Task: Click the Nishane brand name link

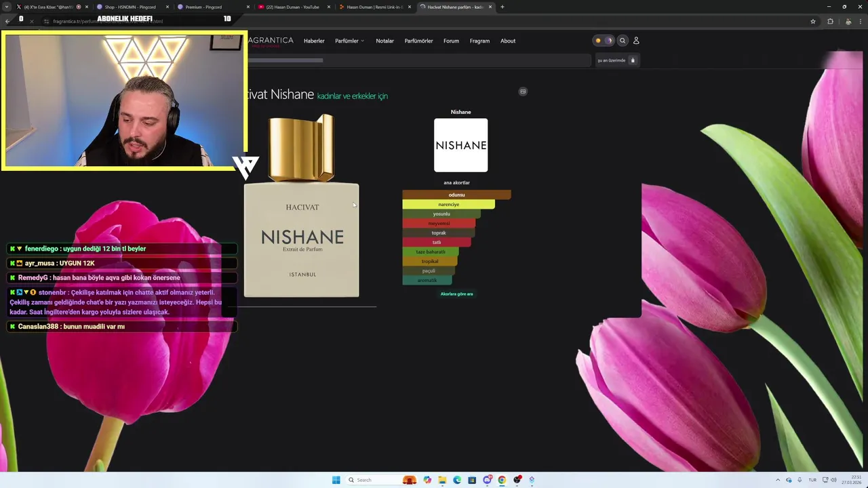Action: pyautogui.click(x=460, y=112)
